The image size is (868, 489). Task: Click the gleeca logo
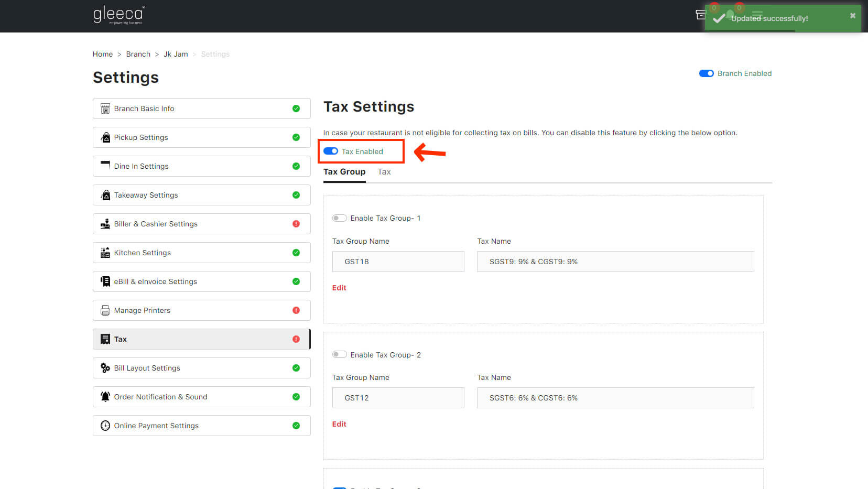pos(119,15)
